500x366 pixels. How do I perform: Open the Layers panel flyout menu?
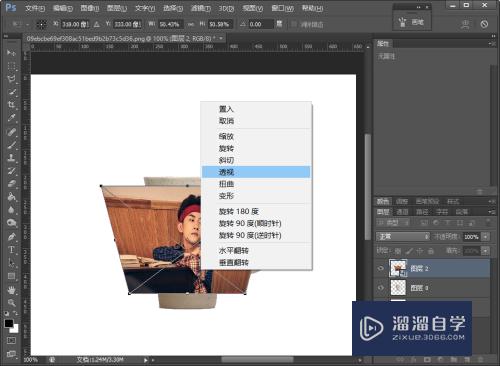point(492,212)
